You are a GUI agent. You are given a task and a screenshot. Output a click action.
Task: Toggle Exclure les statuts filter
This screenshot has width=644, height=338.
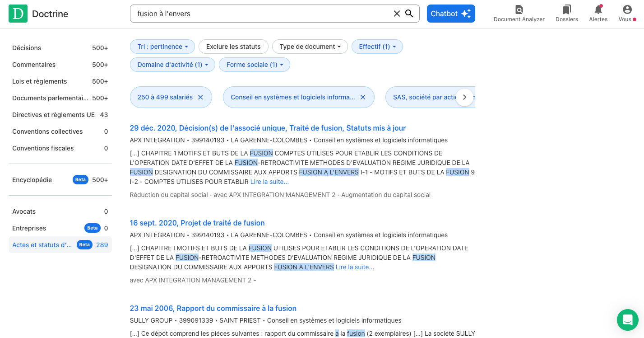coord(233,47)
